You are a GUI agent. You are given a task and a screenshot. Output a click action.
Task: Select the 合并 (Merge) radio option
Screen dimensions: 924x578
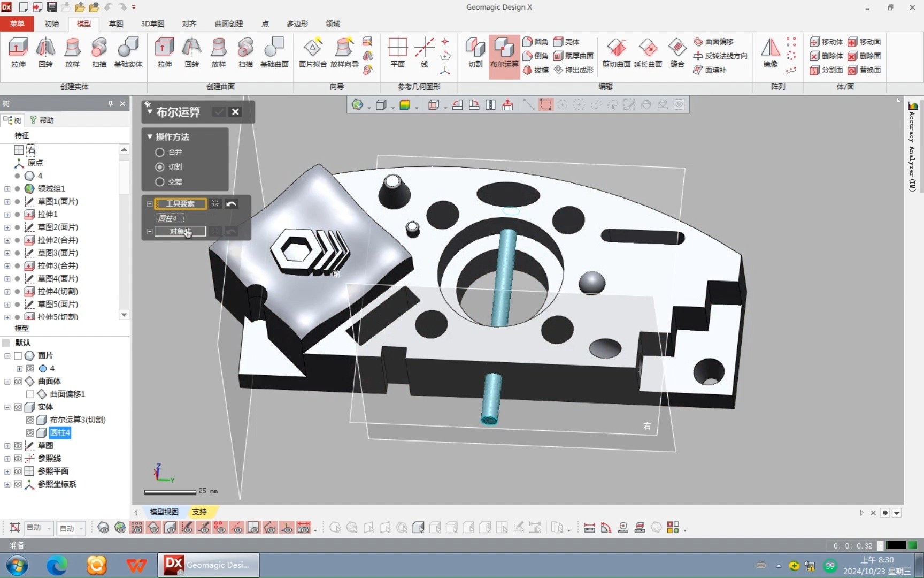(159, 153)
